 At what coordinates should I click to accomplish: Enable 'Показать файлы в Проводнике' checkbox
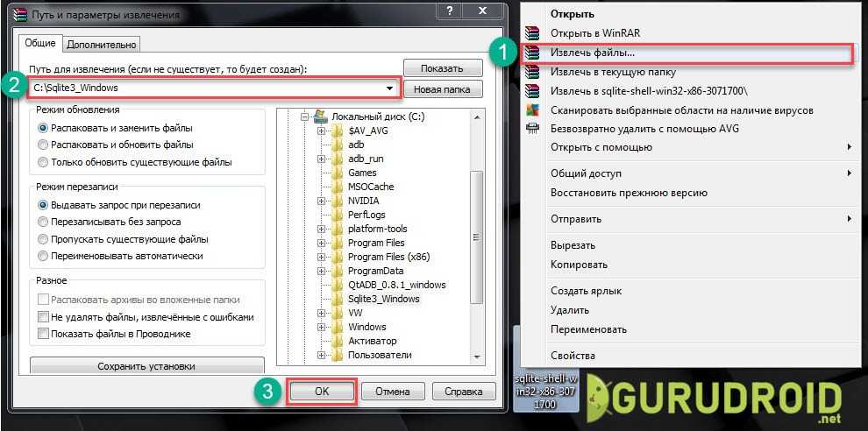point(43,334)
